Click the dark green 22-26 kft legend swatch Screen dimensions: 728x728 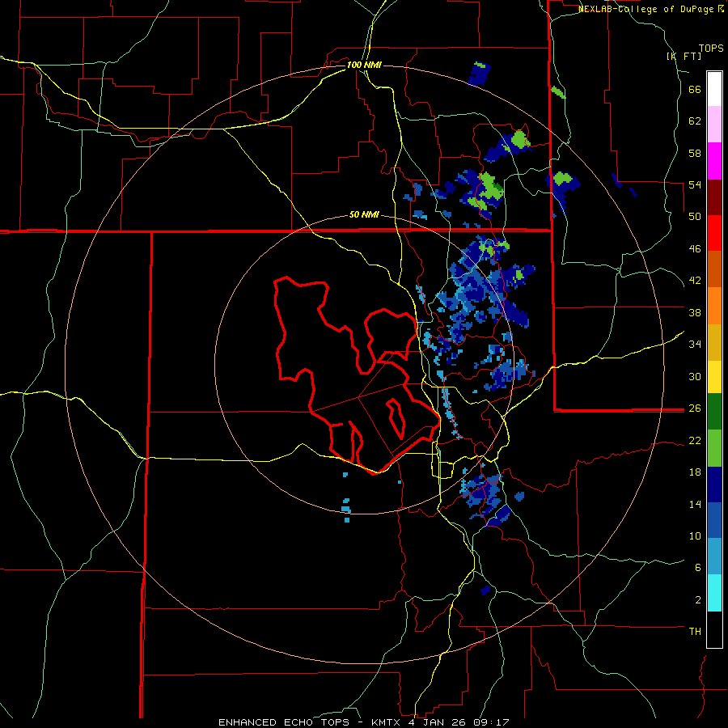714,412
